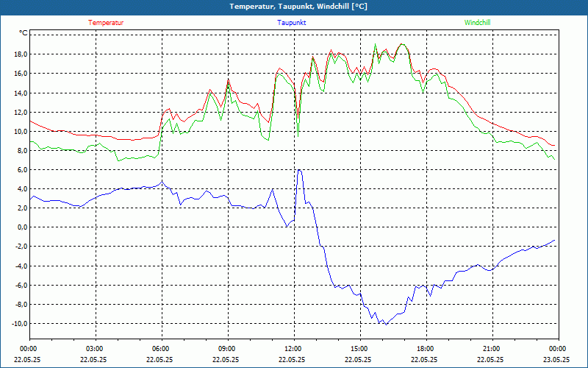Click the 03:00 time axis label

point(96,349)
